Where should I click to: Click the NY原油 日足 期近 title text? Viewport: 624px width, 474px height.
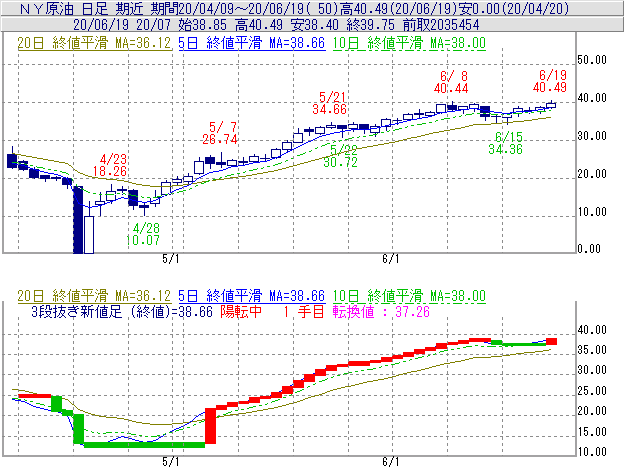click(x=82, y=8)
